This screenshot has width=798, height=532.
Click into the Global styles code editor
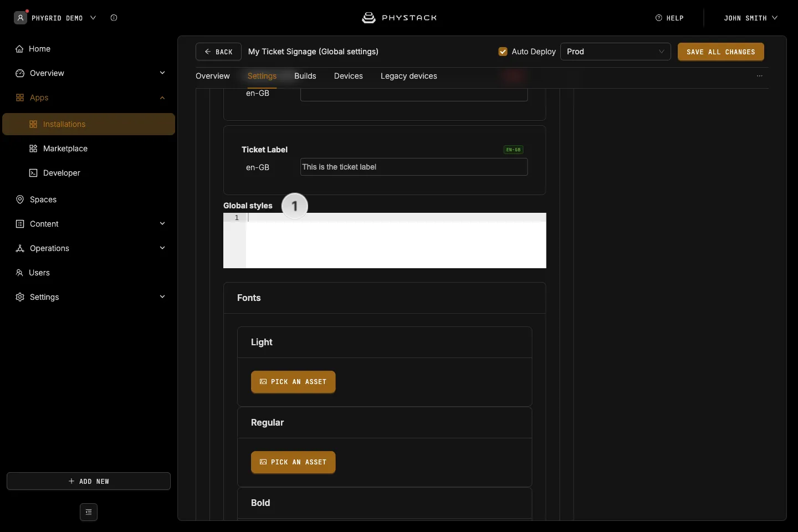pyautogui.click(x=385, y=241)
